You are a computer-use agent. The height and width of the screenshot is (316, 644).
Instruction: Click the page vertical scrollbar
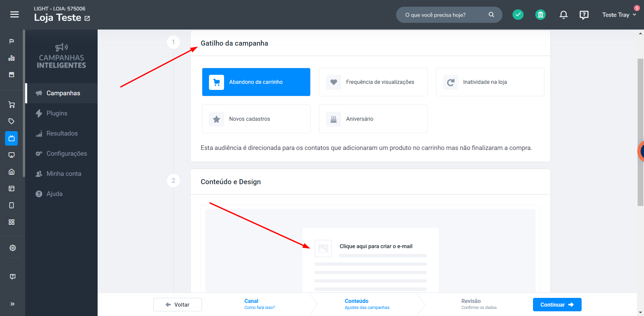[640, 132]
